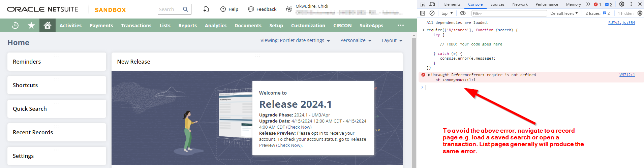Open the CIRCON menu
Viewport: 644px width, 168px height.
[x=342, y=25]
